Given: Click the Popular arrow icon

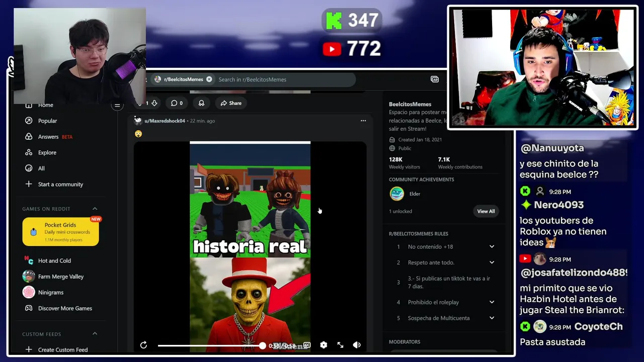Looking at the screenshot, I should click(x=29, y=121).
